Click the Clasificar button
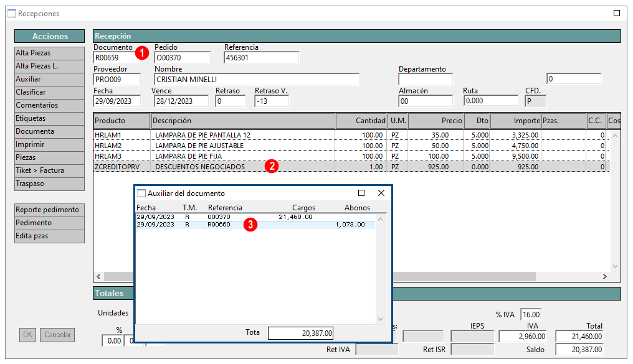 coord(49,92)
